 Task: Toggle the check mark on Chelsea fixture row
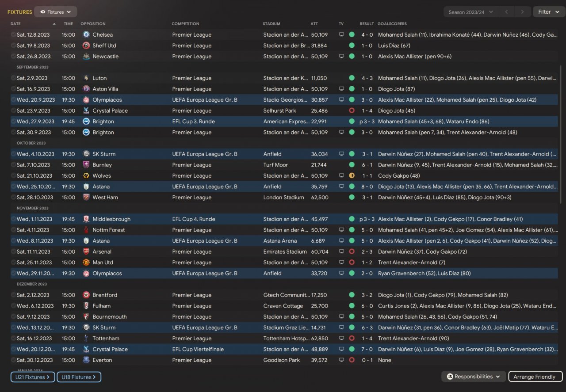pos(13,34)
